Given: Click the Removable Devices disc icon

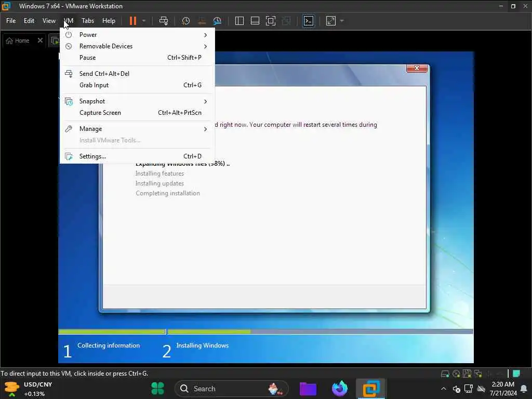Looking at the screenshot, I should tap(69, 46).
